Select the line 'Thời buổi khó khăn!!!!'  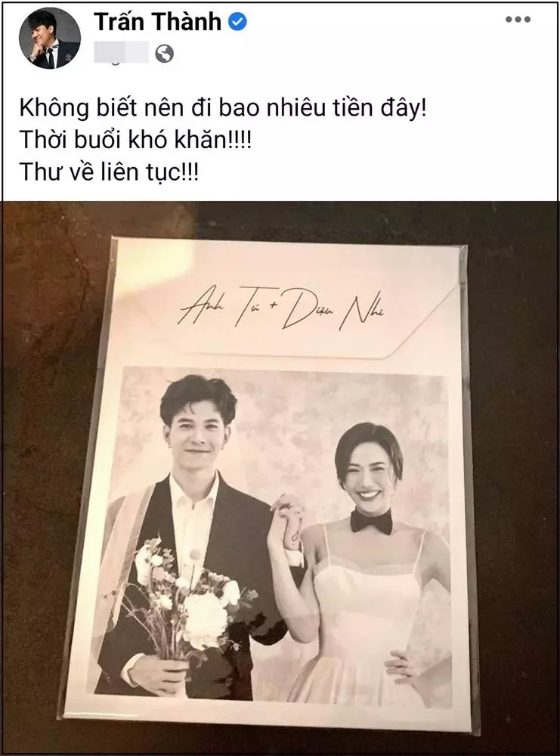pos(135,141)
